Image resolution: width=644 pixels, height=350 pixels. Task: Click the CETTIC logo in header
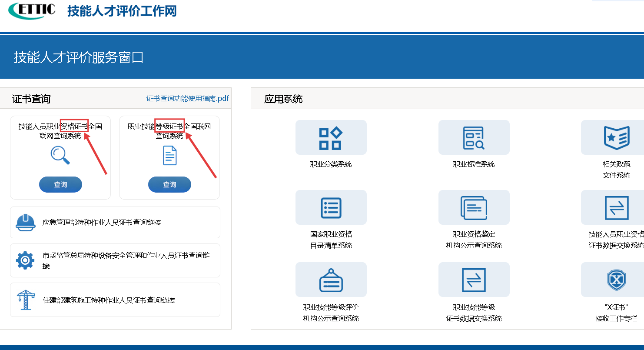click(x=32, y=10)
